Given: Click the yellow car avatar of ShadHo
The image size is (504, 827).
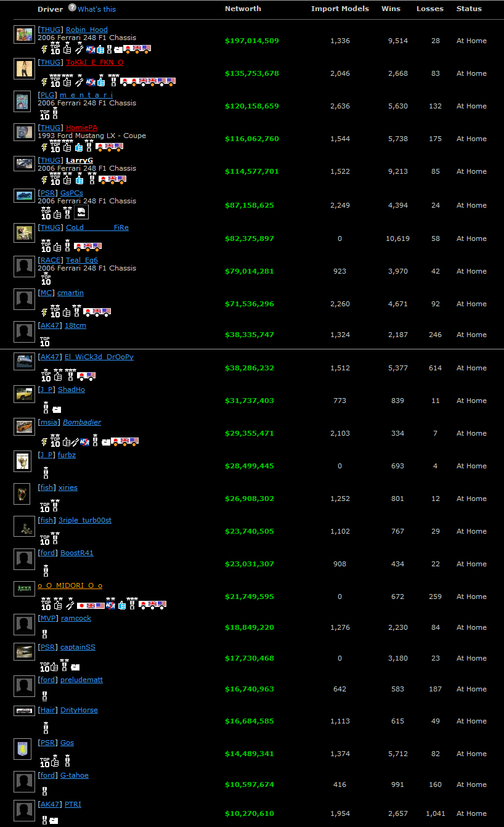Looking at the screenshot, I should [x=24, y=394].
